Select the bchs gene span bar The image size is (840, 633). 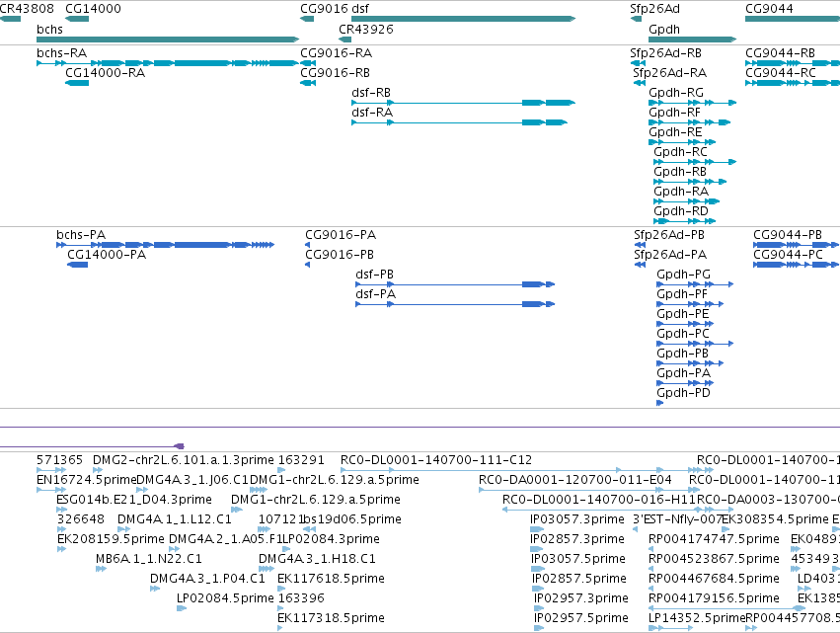(168, 40)
